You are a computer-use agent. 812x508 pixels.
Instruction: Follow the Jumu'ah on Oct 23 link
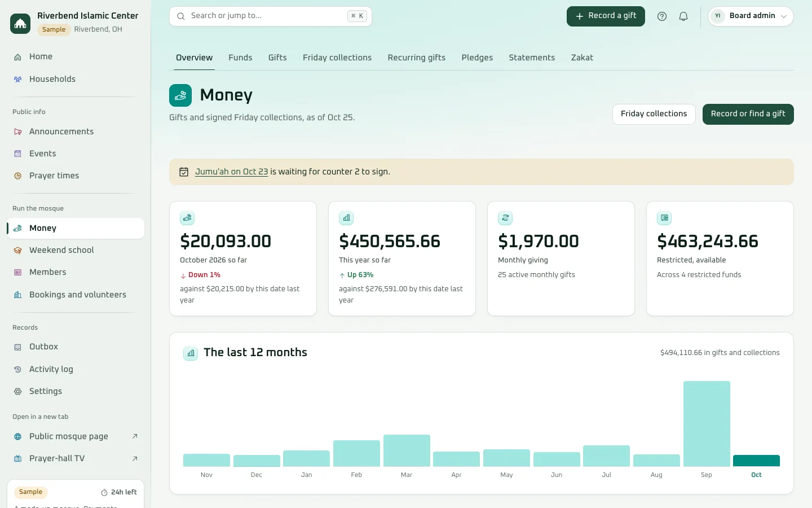click(231, 172)
